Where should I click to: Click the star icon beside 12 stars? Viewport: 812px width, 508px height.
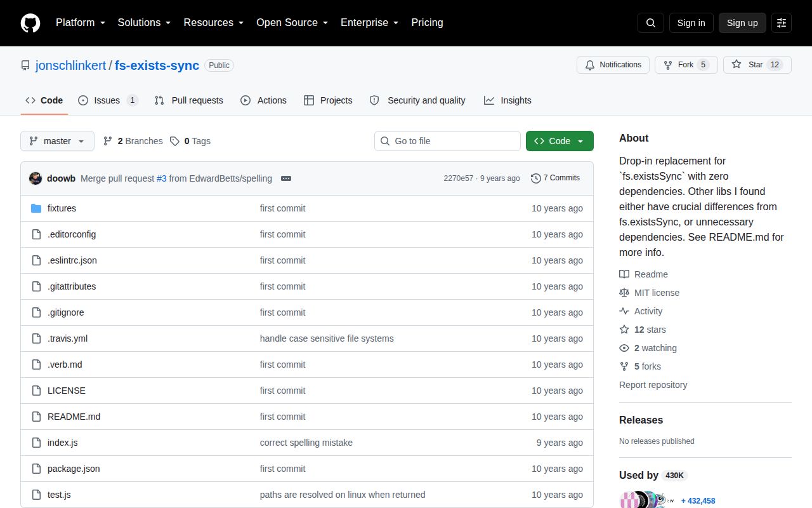[x=624, y=330]
